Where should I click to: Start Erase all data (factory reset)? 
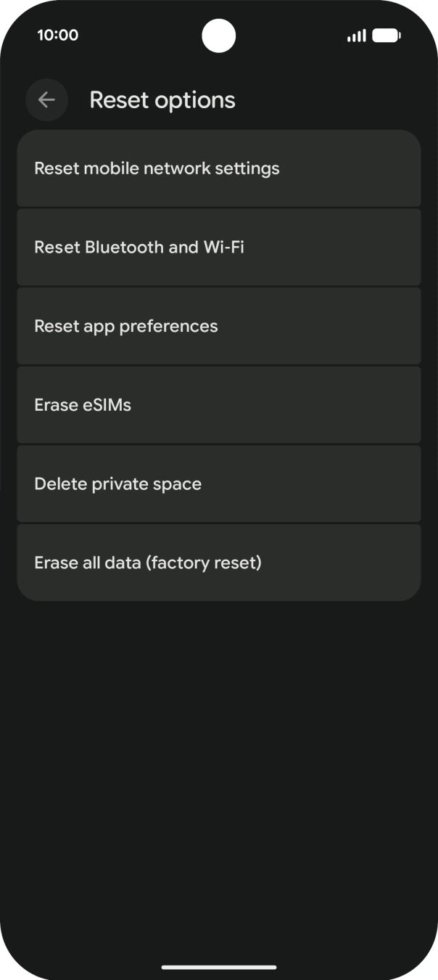(218, 562)
